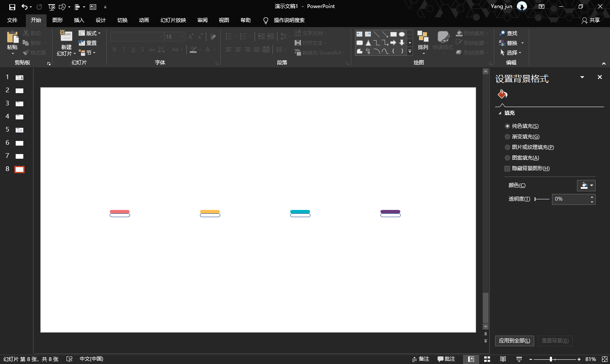Pick the left brace shape
The height and width of the screenshot is (364, 610).
393,51
